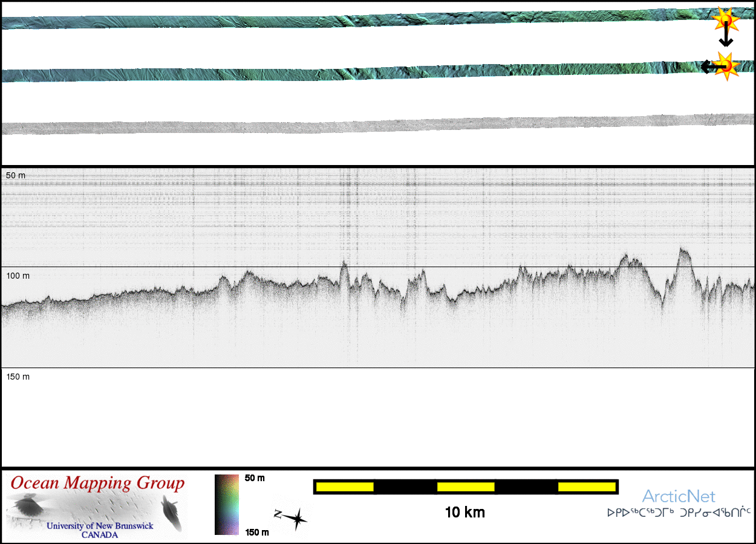Click the right vessel silhouette in the logo
The width and height of the screenshot is (756, 544).
(171, 513)
